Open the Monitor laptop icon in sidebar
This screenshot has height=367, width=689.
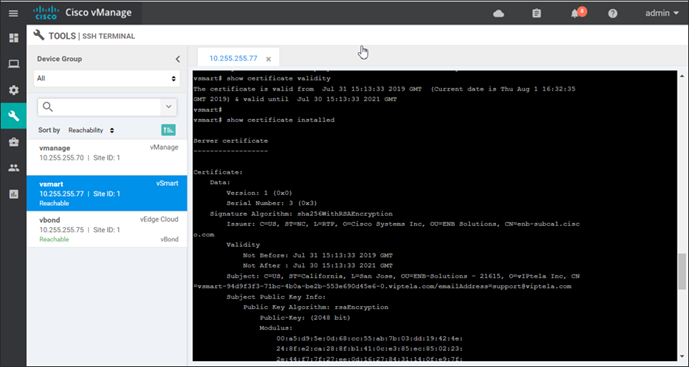pos(14,65)
